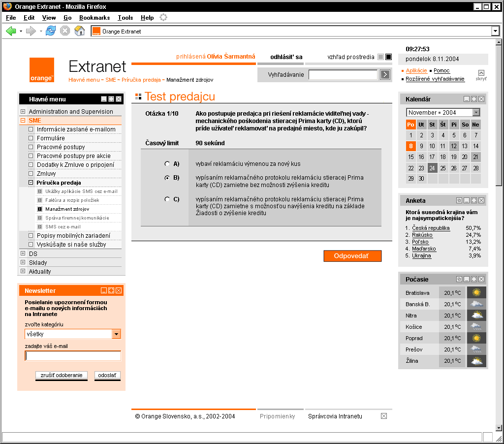Screen dimensions: 504x444
Task: Minimize the Kalendár panel
Action: 467,99
